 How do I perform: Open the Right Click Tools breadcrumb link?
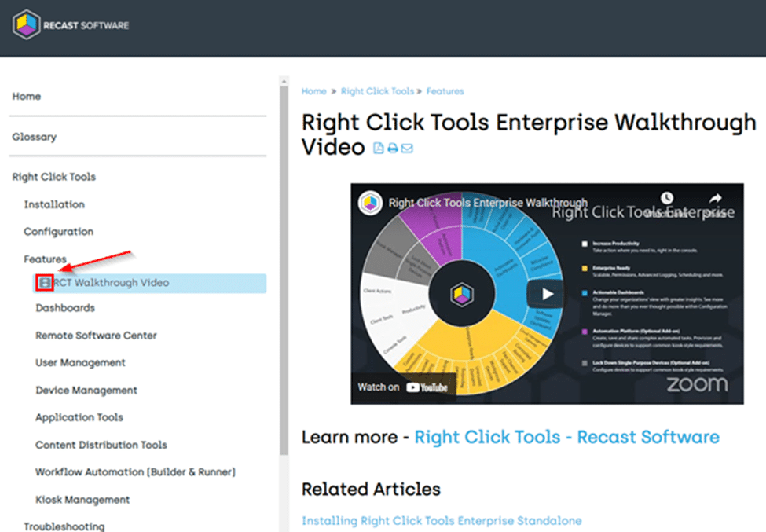(x=377, y=91)
